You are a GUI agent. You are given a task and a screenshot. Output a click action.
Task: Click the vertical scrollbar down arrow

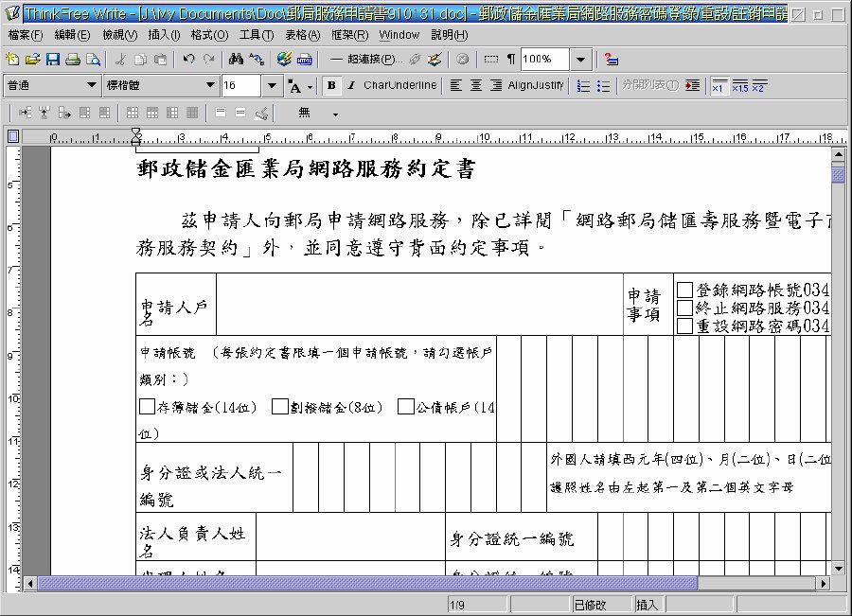pos(838,569)
